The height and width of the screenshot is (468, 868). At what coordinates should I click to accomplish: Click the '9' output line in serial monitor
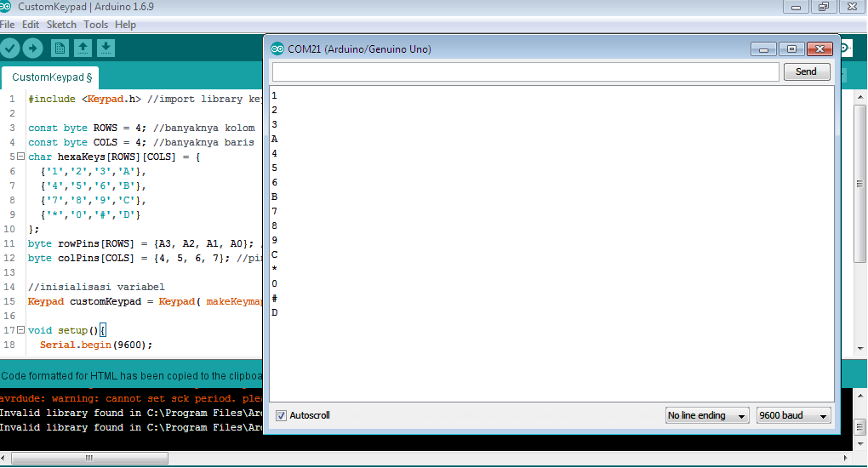coord(274,240)
